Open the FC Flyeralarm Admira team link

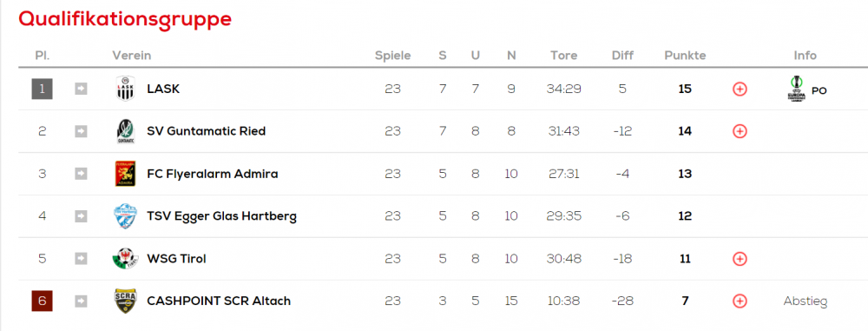(213, 174)
